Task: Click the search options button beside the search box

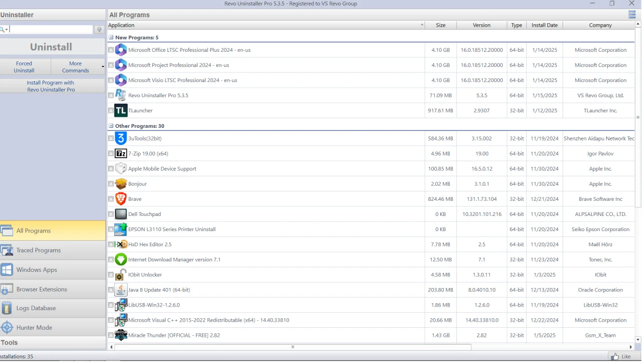Action: 100,30
